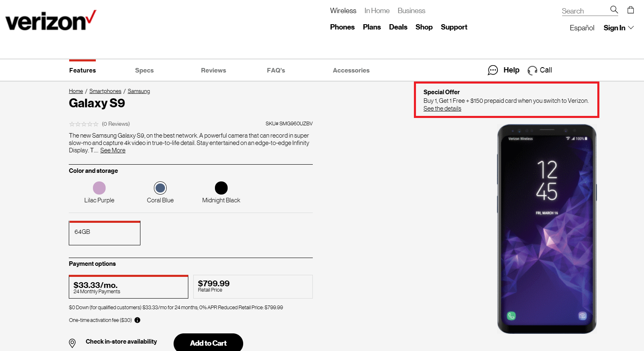Viewport: 644px width, 351px height.
Task: Open the Wireless top nav item
Action: 343,11
